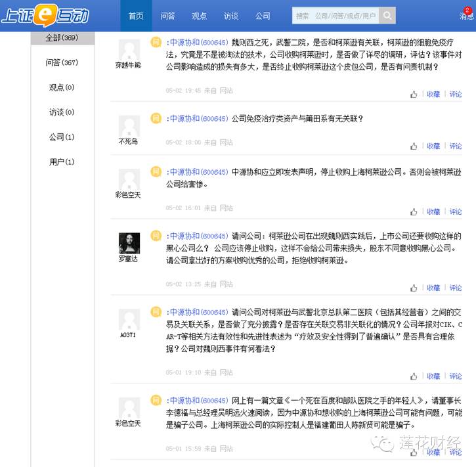The height and width of the screenshot is (467, 476).
Task: Open 中源协和(600645) link in A0371's post
Action: [x=198, y=312]
